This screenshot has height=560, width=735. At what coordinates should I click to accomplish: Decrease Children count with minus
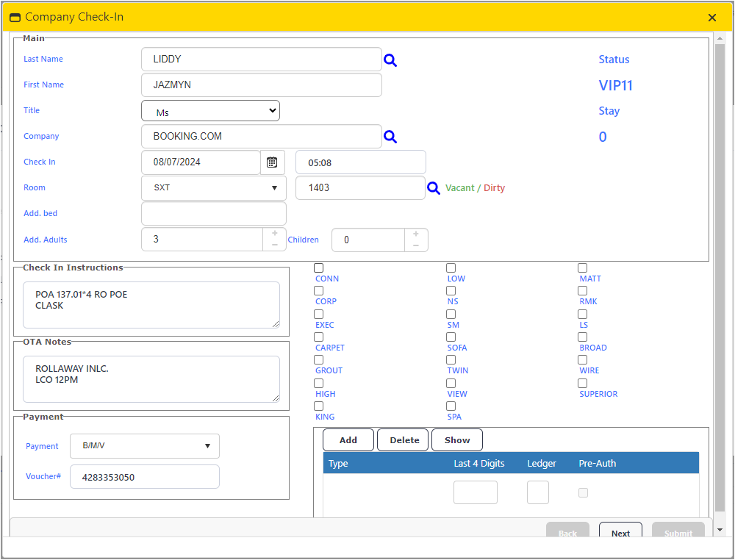point(416,245)
